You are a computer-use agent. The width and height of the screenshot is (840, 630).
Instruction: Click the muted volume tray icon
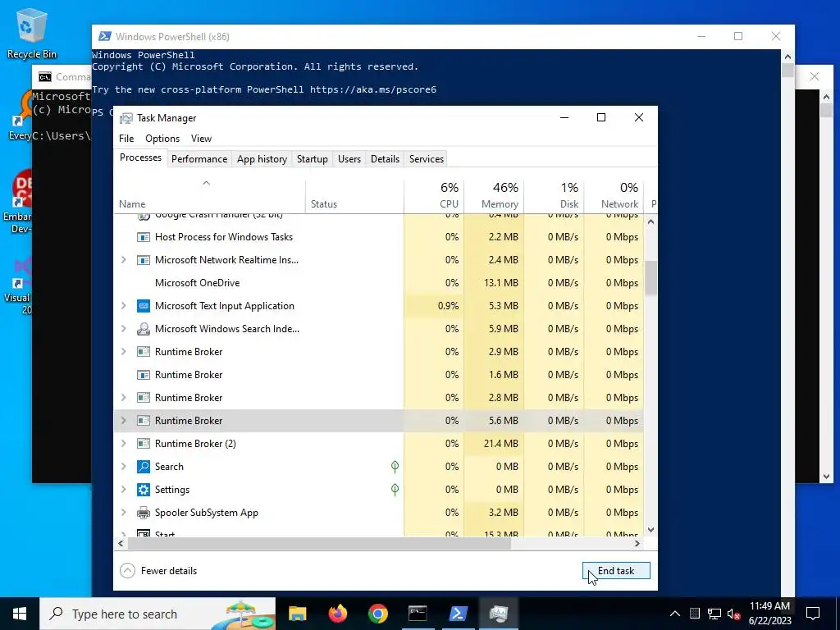pyautogui.click(x=734, y=614)
